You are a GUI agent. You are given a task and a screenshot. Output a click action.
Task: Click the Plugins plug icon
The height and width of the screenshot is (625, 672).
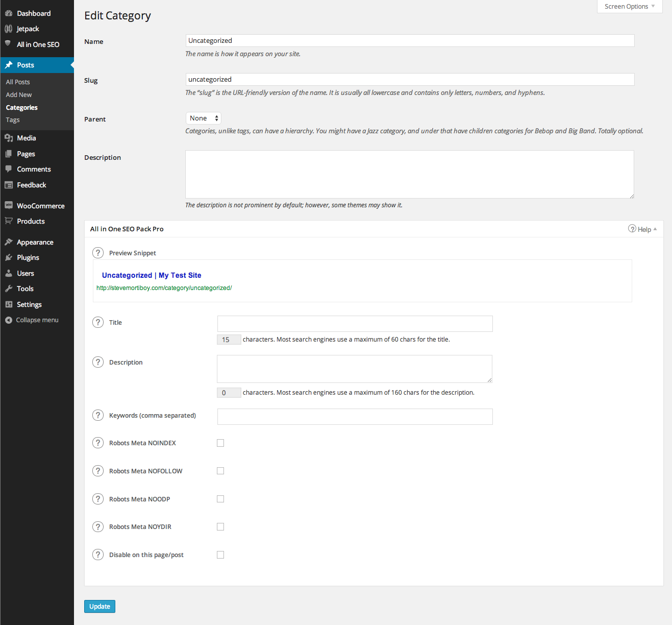pos(9,257)
